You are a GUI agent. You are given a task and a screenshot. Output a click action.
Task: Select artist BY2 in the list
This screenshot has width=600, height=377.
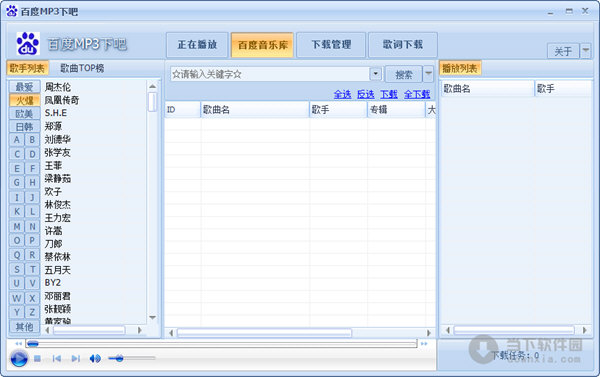tap(53, 283)
